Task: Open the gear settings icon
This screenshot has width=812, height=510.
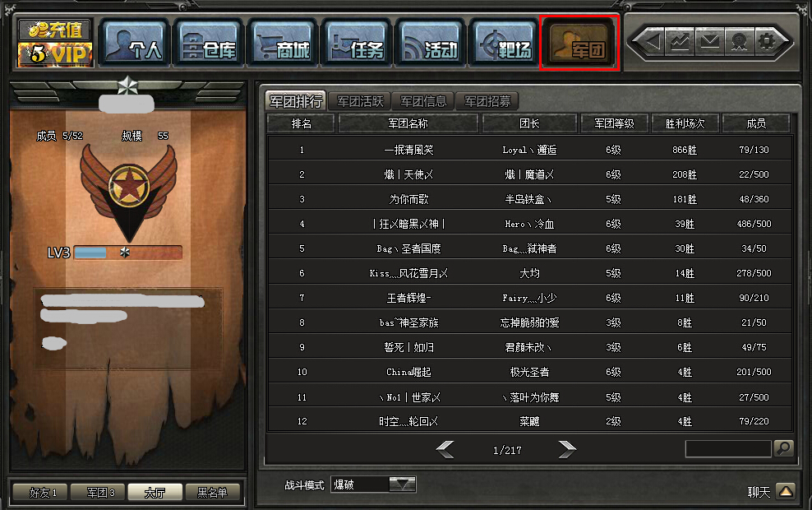Action: [768, 41]
